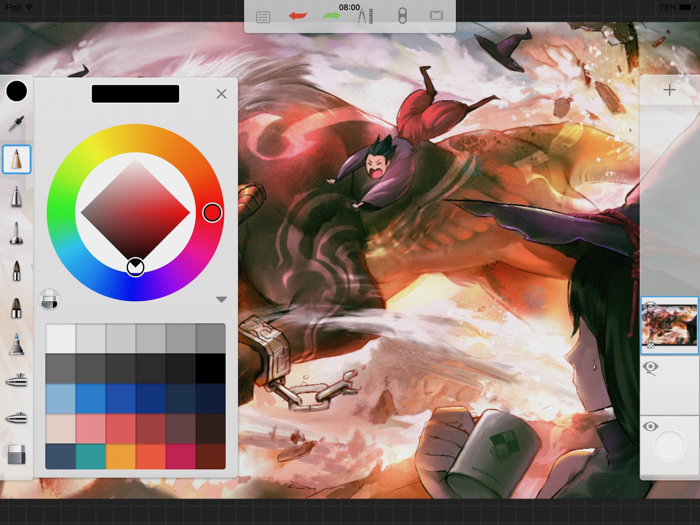The width and height of the screenshot is (700, 525).
Task: Pick the magenta swatch
Action: click(180, 456)
